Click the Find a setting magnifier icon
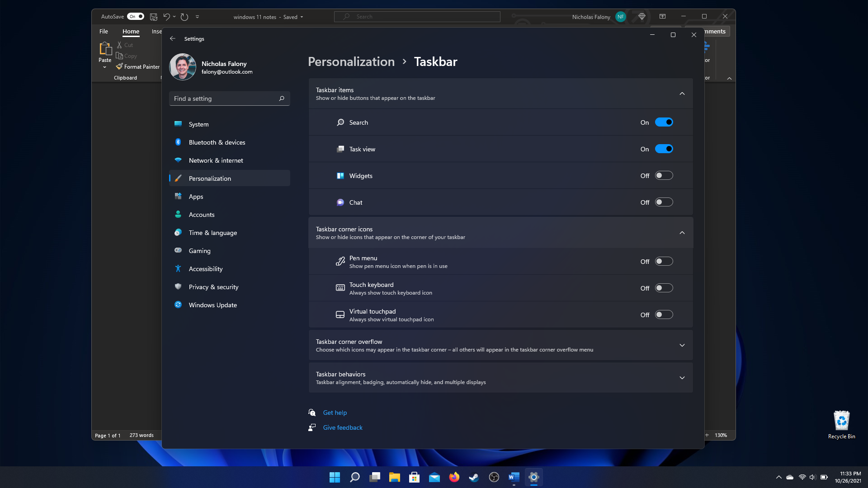The image size is (868, 488). click(282, 99)
